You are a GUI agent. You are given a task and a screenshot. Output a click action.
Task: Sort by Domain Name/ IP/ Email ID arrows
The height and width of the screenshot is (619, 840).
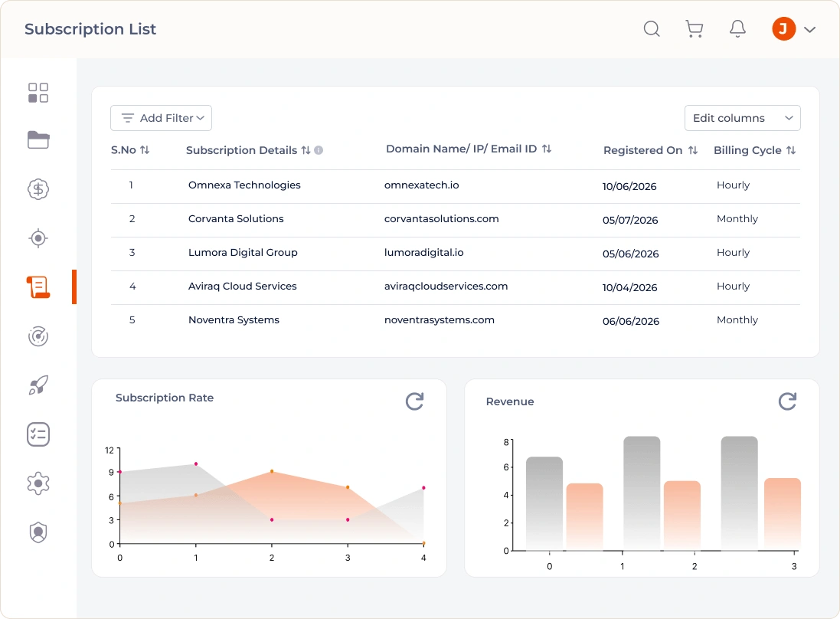(547, 149)
